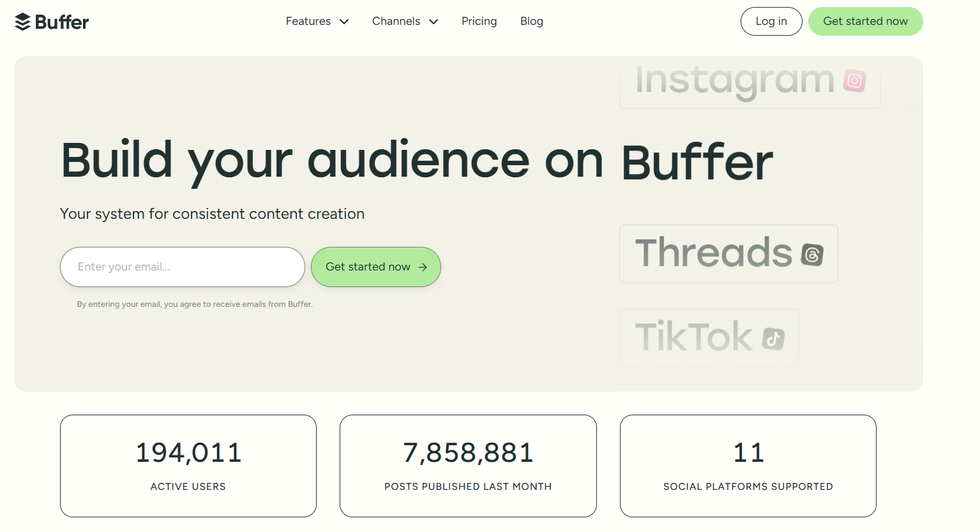This screenshot has width=980, height=532.
Task: Expand the Features chevron
Action: [x=344, y=22]
